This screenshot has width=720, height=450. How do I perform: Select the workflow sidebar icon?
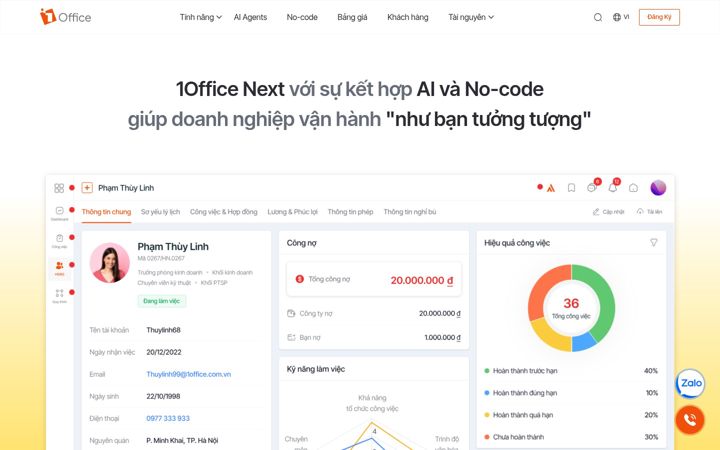(x=59, y=295)
